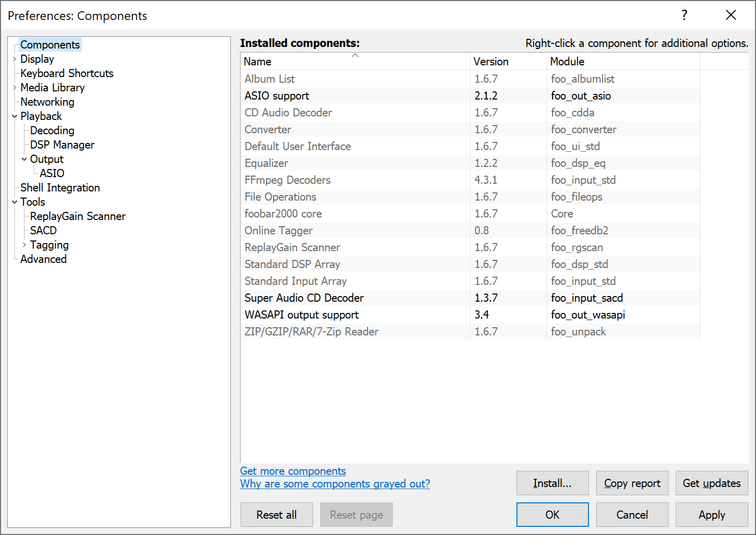Select the Converter component row

[470, 130]
